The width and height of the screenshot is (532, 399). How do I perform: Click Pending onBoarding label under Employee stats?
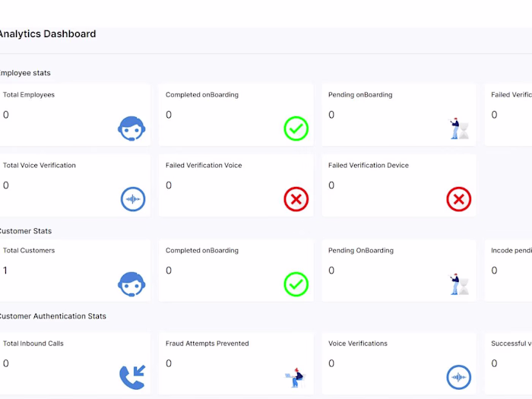point(360,95)
